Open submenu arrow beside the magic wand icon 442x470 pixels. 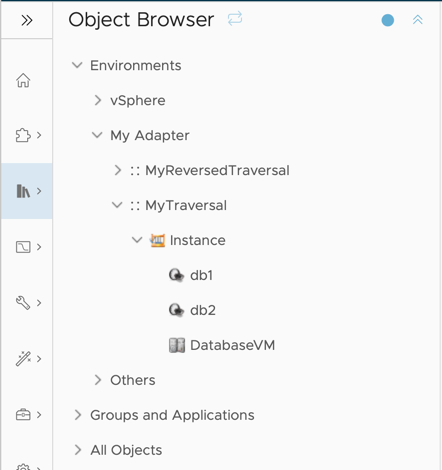click(39, 359)
